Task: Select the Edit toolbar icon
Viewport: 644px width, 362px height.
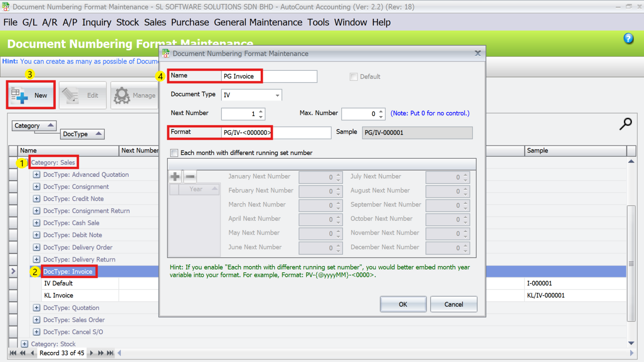Action: click(71, 95)
